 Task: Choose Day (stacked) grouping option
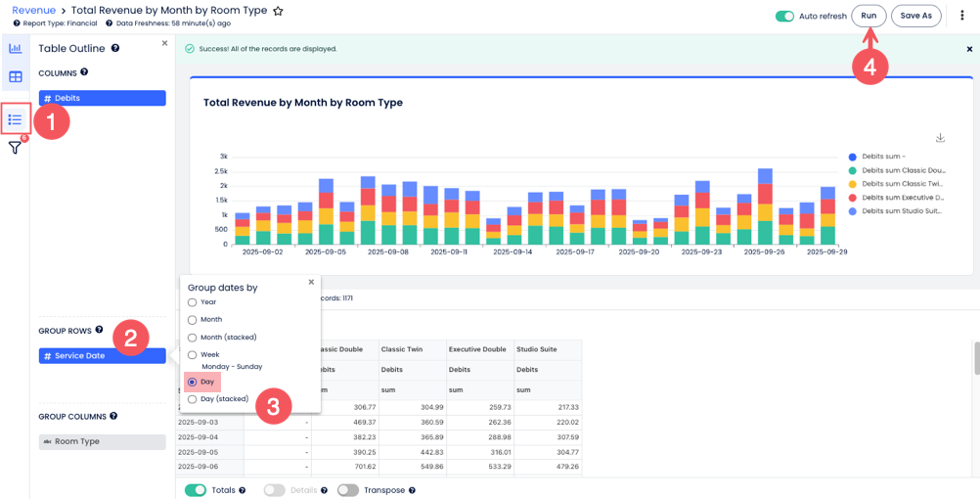coord(193,399)
